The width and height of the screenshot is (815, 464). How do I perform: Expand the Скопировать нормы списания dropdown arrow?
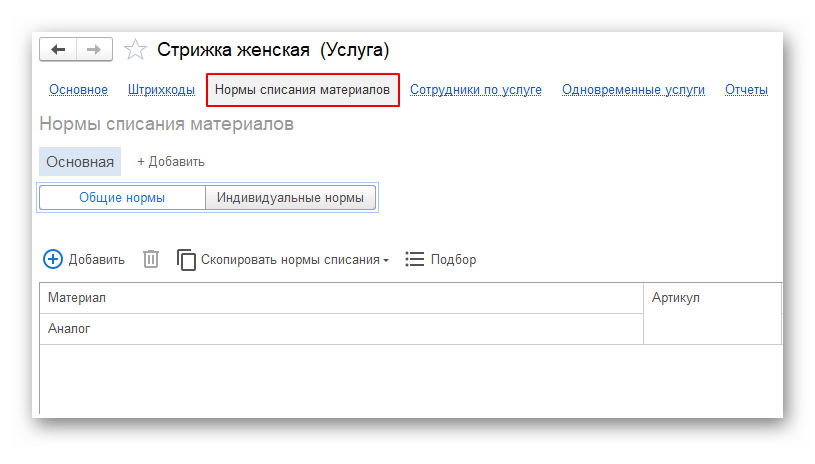click(386, 260)
